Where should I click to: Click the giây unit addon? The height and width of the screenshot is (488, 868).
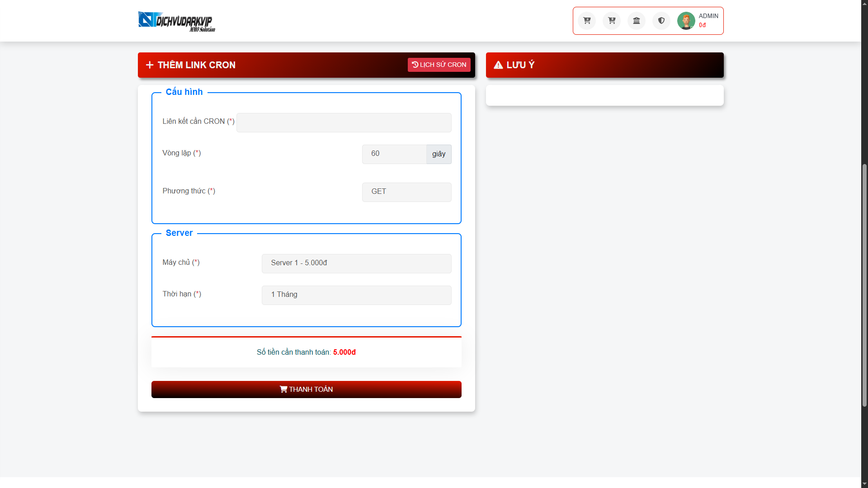pos(439,154)
